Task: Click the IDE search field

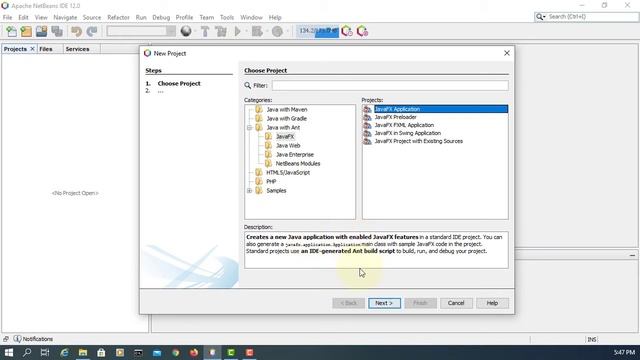Action: coord(592,17)
